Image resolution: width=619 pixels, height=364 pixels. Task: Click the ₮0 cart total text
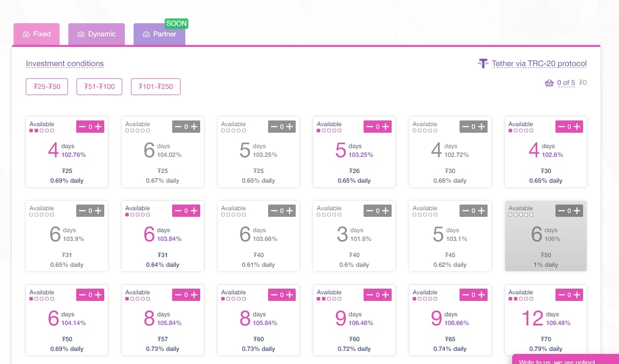pos(583,83)
